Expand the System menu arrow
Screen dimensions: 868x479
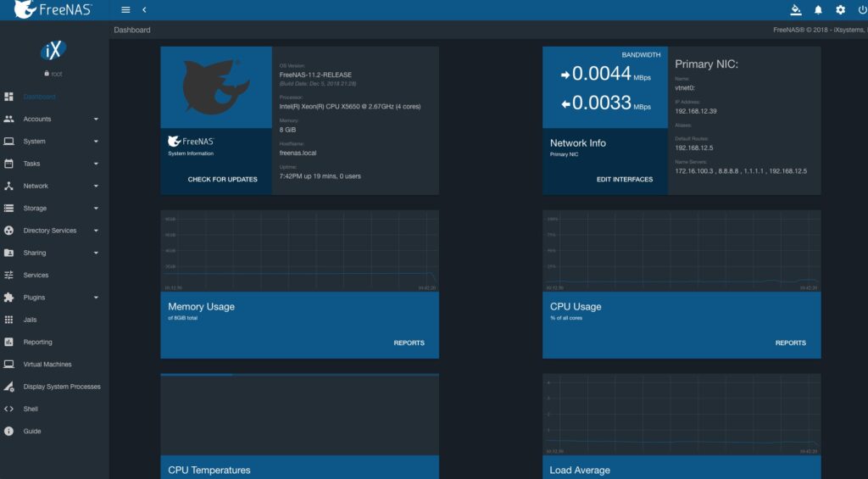click(x=96, y=142)
